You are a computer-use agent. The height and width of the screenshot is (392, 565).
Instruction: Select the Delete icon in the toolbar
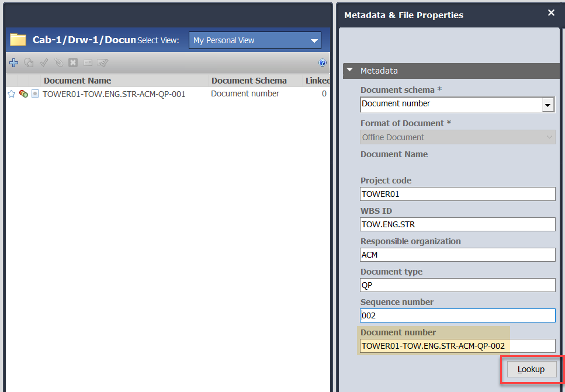click(x=73, y=63)
